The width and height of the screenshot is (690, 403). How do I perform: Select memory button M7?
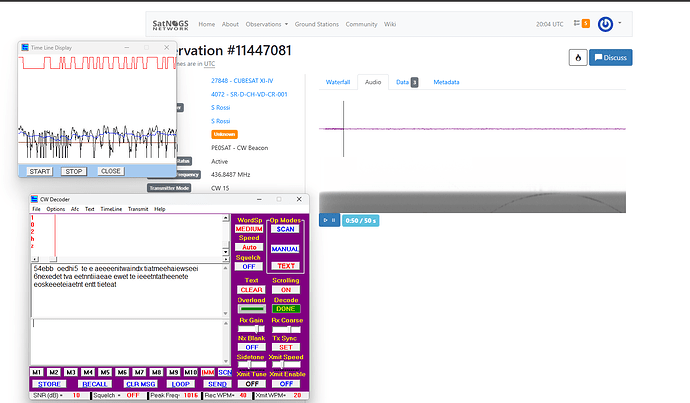(x=139, y=372)
